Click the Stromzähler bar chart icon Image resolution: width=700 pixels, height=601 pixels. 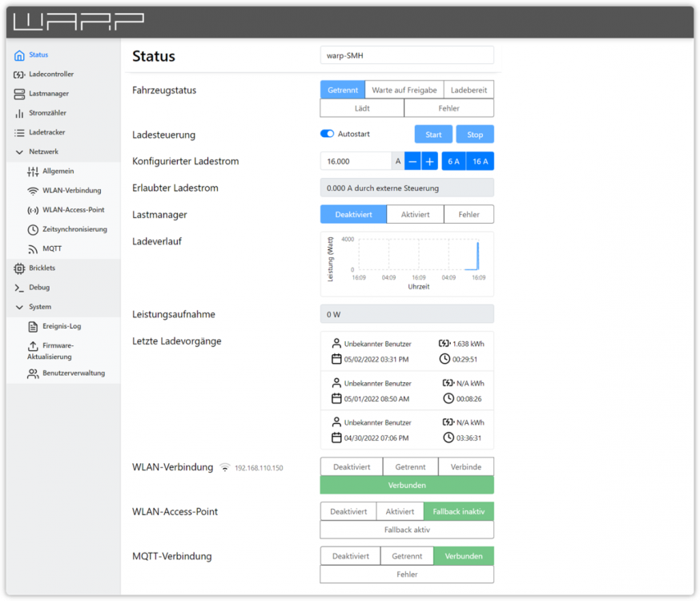click(x=19, y=113)
